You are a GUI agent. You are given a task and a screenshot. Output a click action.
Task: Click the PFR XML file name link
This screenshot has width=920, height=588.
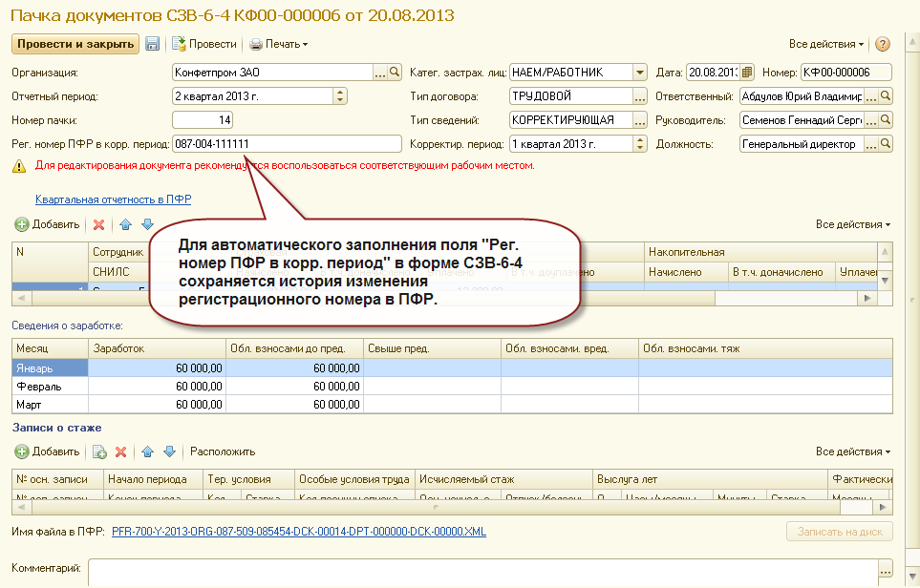(299, 532)
